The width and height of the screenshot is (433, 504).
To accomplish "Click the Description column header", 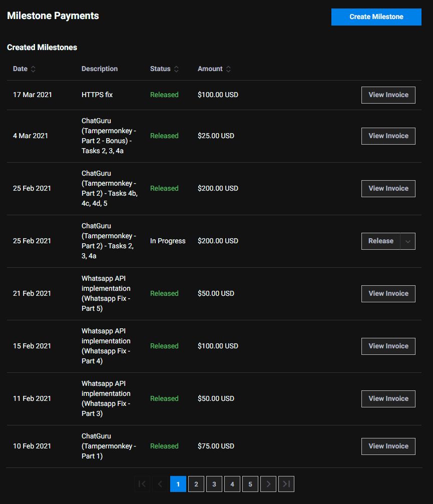I will coord(100,69).
